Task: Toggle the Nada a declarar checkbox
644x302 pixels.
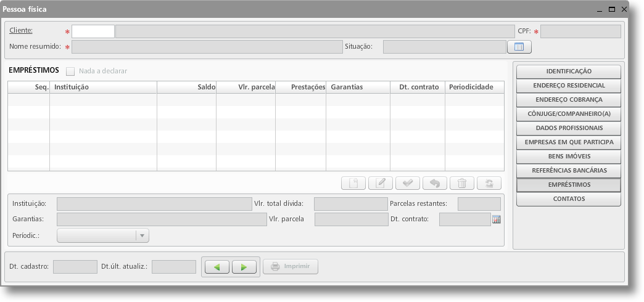Action: pos(70,71)
